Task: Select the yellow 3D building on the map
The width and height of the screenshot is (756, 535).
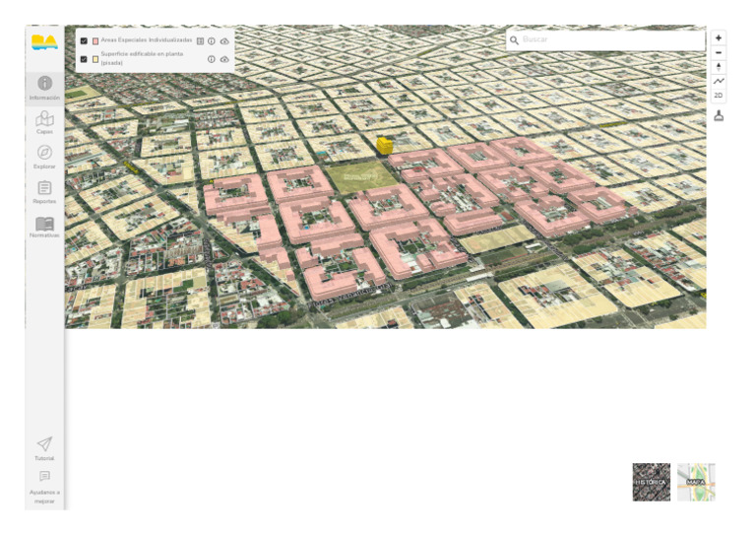Action: click(384, 146)
